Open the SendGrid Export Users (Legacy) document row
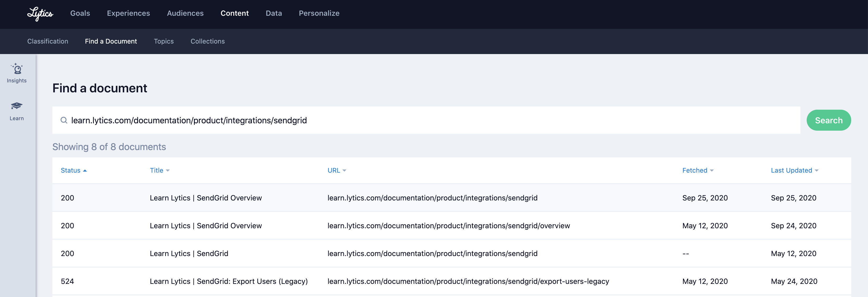Viewport: 868px width, 297px height. (229, 281)
